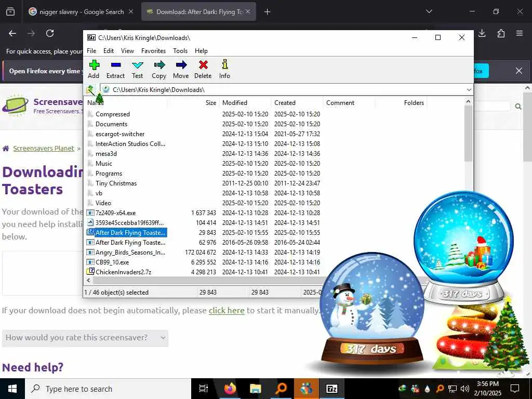This screenshot has height=399, width=532.
Task: Open the View menu
Action: (127, 50)
